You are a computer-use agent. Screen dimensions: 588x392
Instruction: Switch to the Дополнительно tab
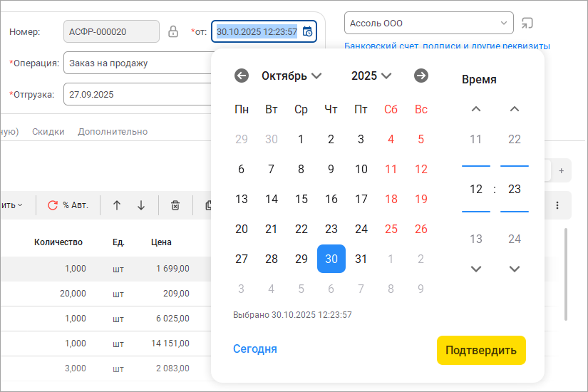coord(113,131)
